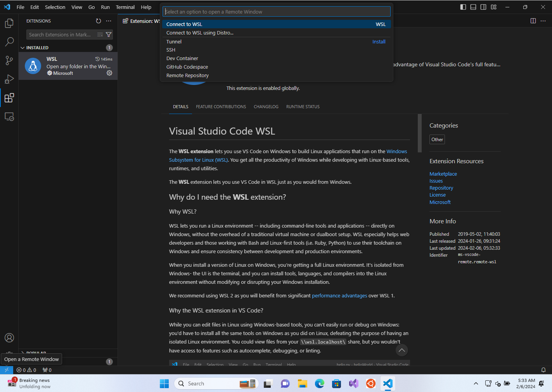
Task: Open the Repository resource link
Action: pos(441,188)
